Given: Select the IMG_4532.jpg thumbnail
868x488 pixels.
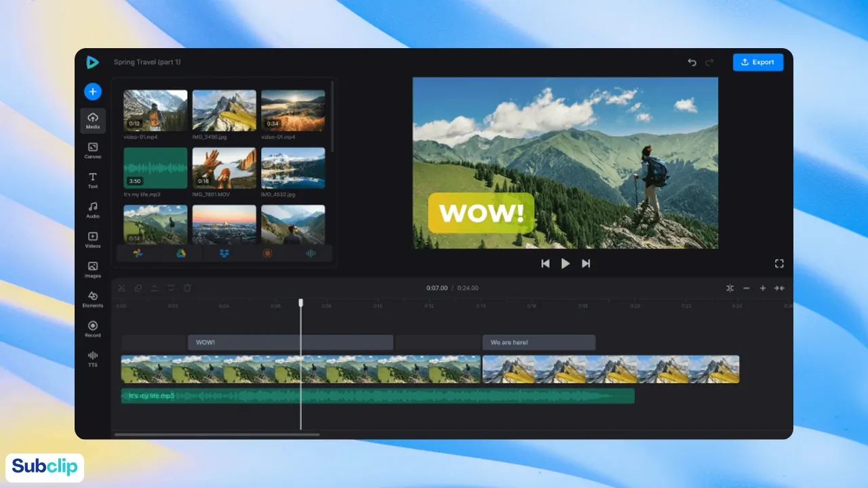Looking at the screenshot, I should 293,168.
